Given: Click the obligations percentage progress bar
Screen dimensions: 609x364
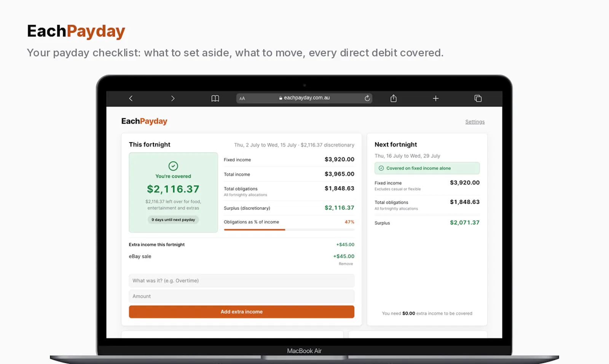Looking at the screenshot, I should (289, 229).
